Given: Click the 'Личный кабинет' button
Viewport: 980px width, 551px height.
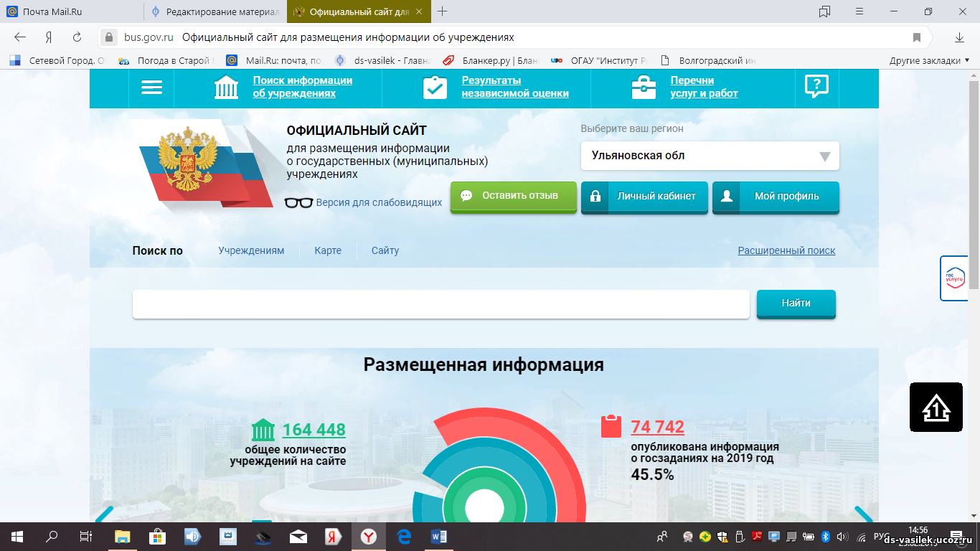Looking at the screenshot, I should (x=644, y=197).
